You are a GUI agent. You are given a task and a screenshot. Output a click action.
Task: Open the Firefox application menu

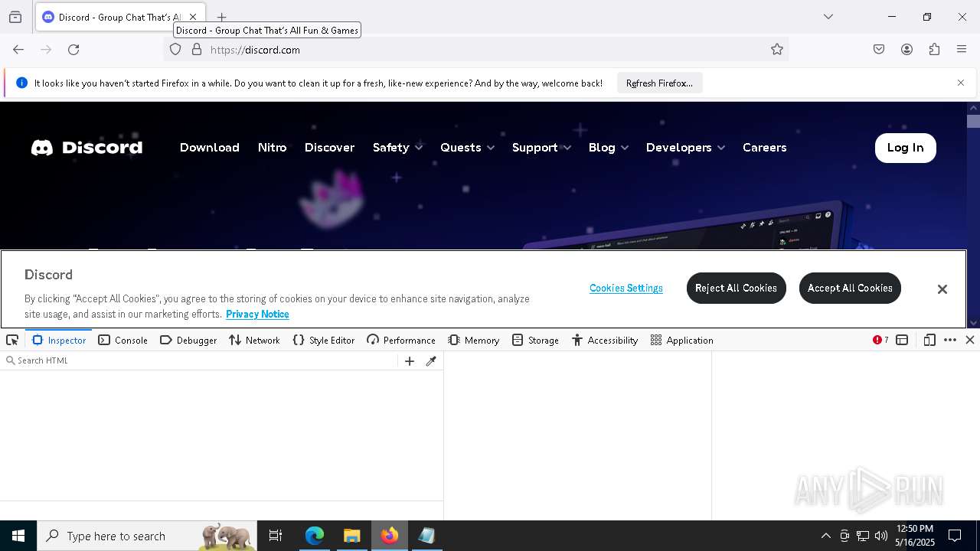[962, 50]
